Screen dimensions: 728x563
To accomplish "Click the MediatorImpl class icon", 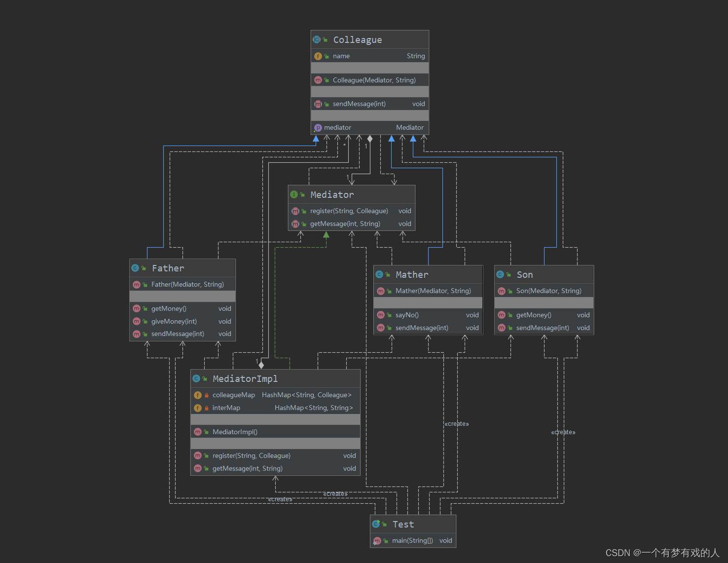I will click(x=196, y=378).
